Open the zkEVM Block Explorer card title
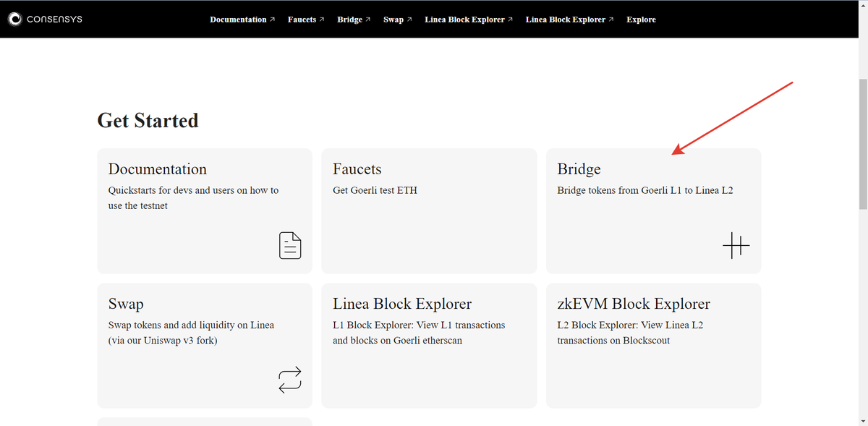 click(634, 304)
